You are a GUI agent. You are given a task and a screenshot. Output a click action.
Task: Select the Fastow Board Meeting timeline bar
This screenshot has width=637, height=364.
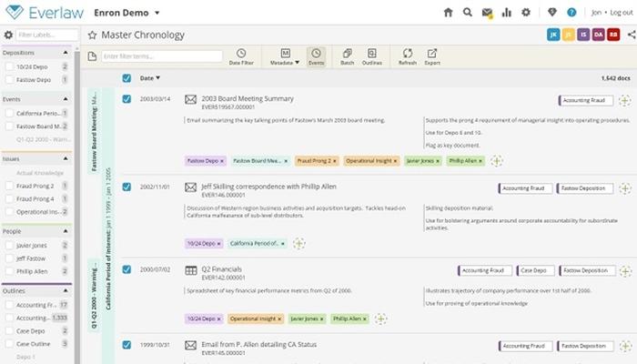94,132
